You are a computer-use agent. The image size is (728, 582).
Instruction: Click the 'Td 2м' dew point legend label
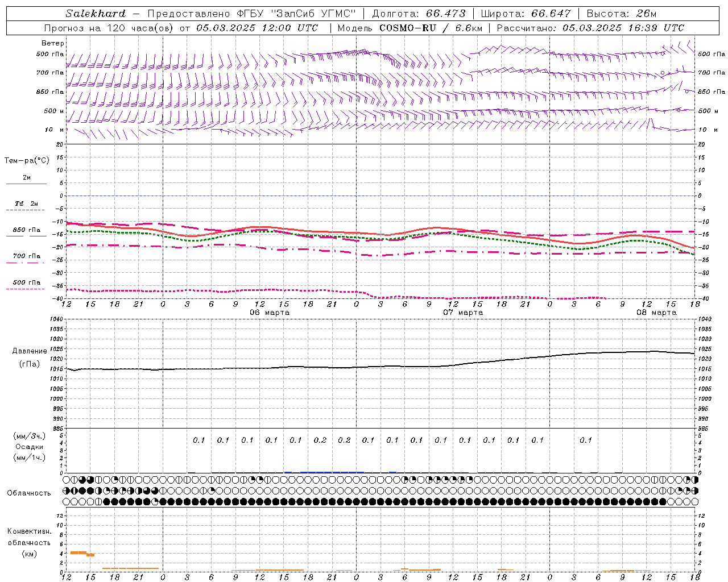pos(27,203)
